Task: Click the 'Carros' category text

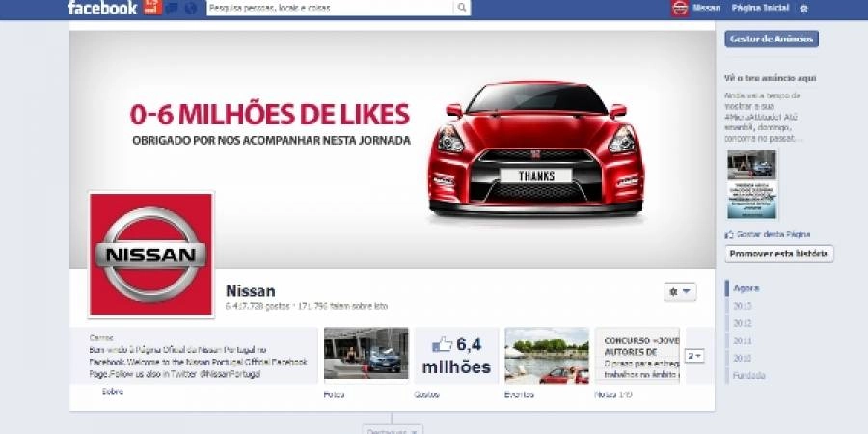Action: tap(101, 338)
